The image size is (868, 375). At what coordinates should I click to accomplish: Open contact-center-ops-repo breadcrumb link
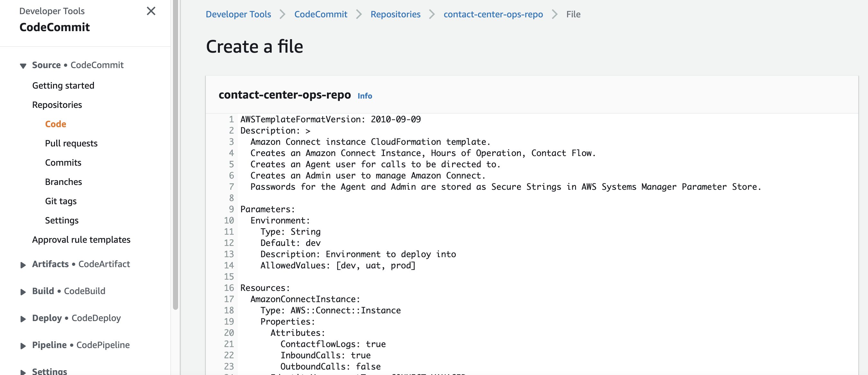coord(493,14)
